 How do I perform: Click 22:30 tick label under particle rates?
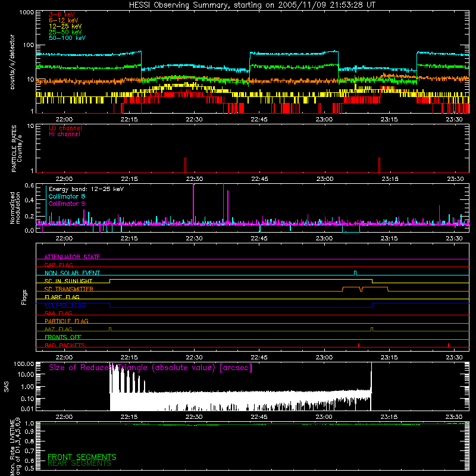(195, 179)
